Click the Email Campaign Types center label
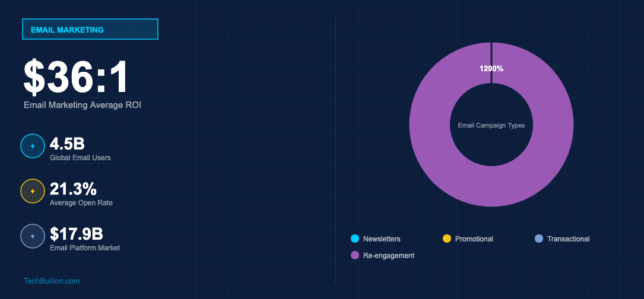This screenshot has width=644, height=299. pos(491,125)
